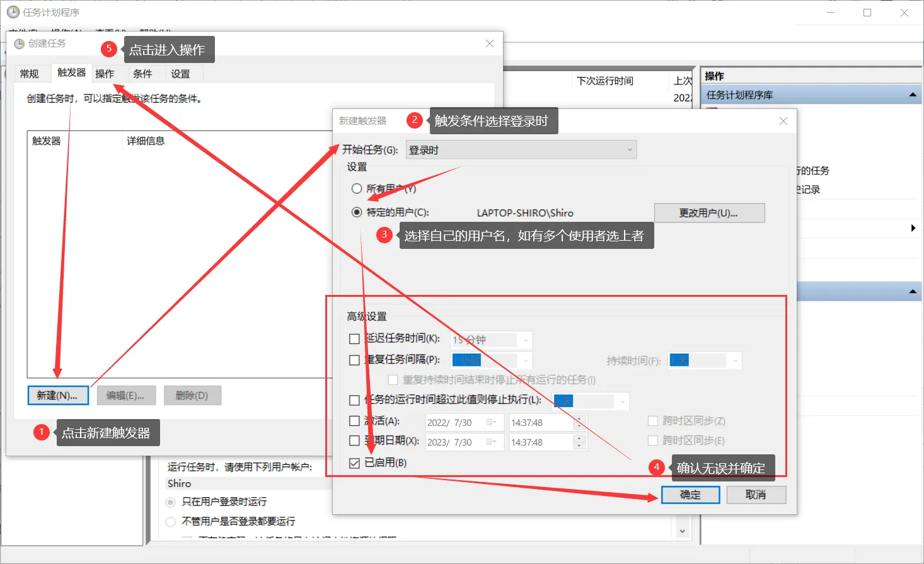
Task: Tick the 到期日期 checkbox
Action: tap(354, 440)
